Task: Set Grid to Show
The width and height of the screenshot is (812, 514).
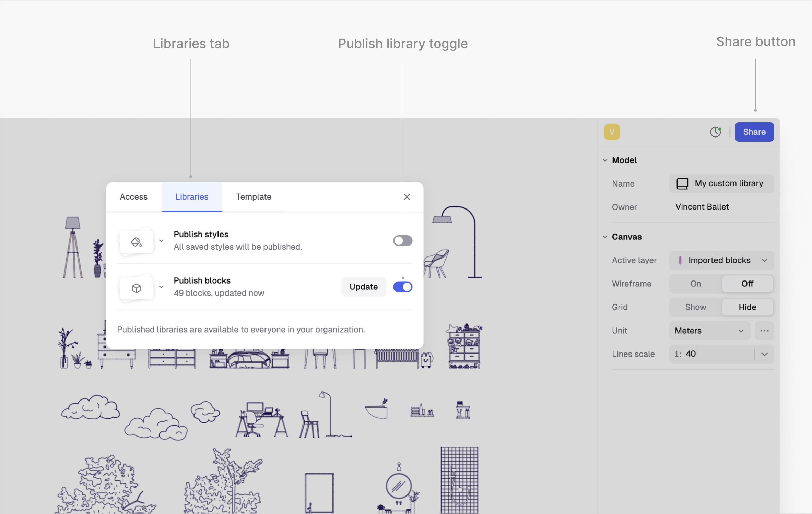Action: pyautogui.click(x=695, y=307)
